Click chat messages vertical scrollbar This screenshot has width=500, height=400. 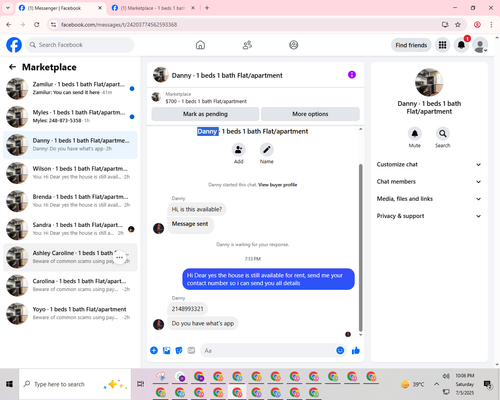coord(360,247)
